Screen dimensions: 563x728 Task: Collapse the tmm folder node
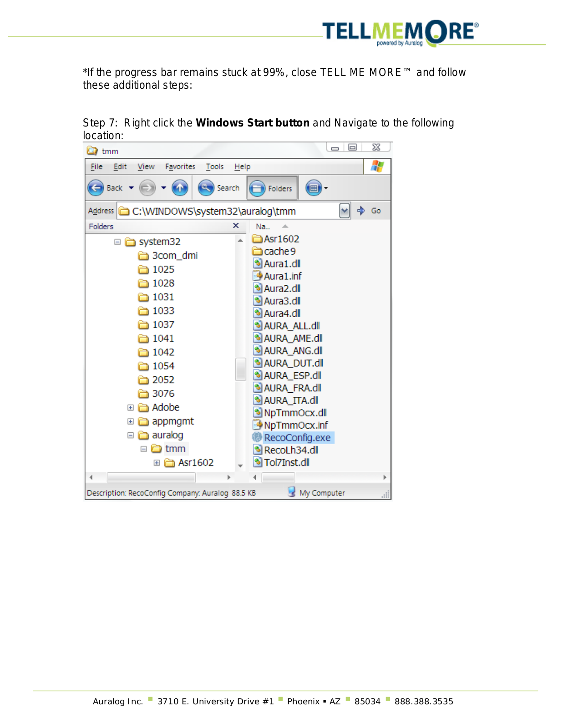point(144,449)
